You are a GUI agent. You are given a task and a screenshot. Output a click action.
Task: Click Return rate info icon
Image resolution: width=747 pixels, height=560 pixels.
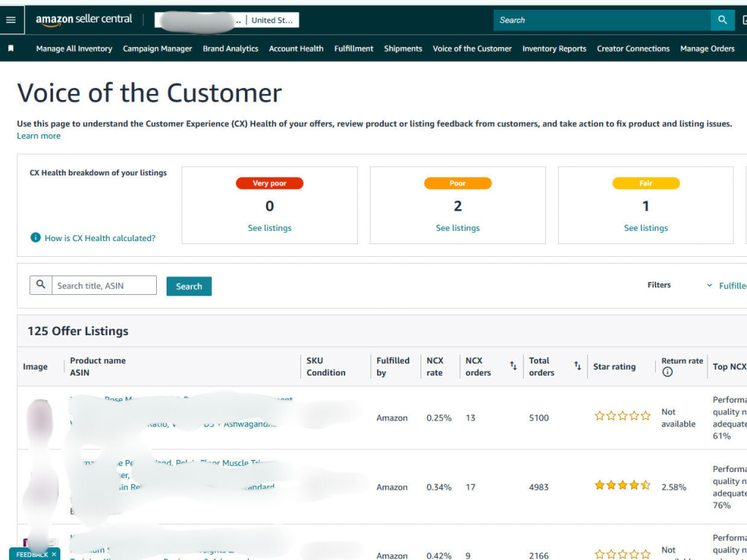[x=667, y=373]
